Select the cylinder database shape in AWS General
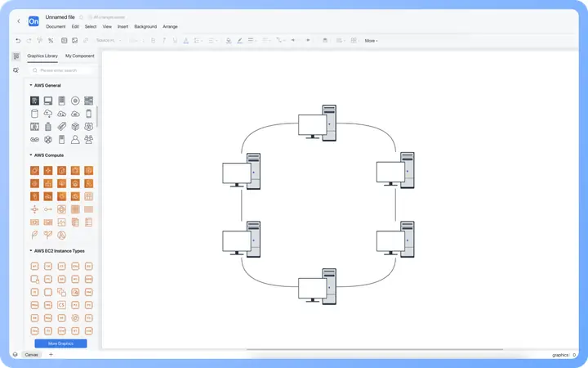 [x=34, y=114]
